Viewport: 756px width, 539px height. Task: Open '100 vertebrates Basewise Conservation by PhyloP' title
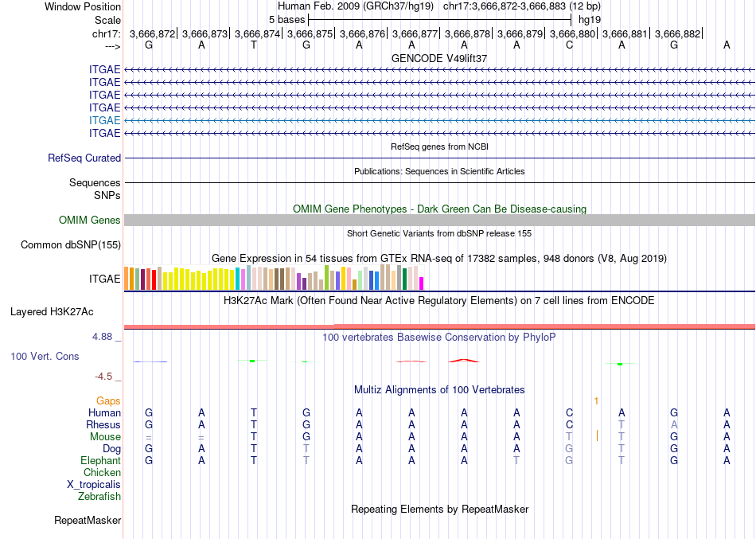(439, 338)
